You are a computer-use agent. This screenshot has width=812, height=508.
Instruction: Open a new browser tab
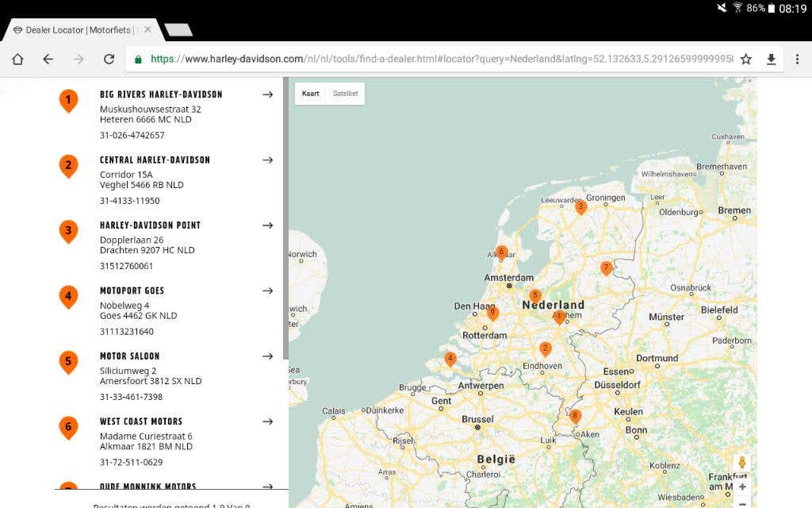pyautogui.click(x=178, y=29)
